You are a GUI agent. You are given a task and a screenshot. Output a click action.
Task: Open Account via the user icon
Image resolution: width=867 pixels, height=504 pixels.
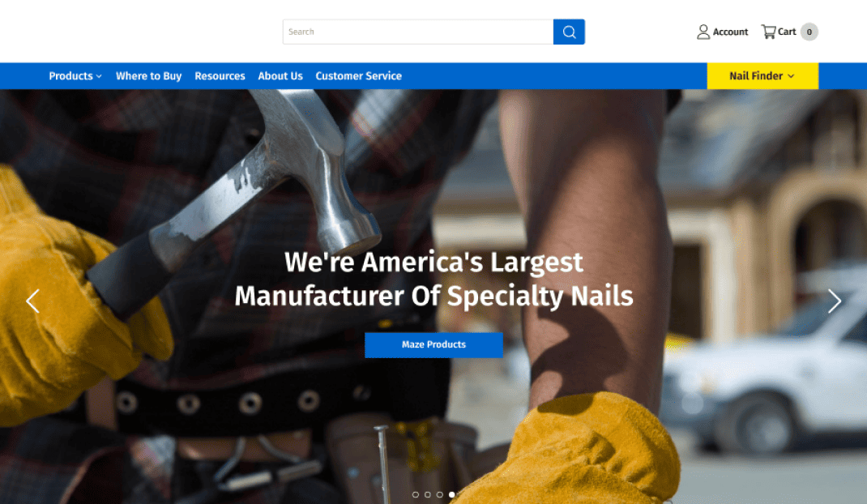coord(703,32)
